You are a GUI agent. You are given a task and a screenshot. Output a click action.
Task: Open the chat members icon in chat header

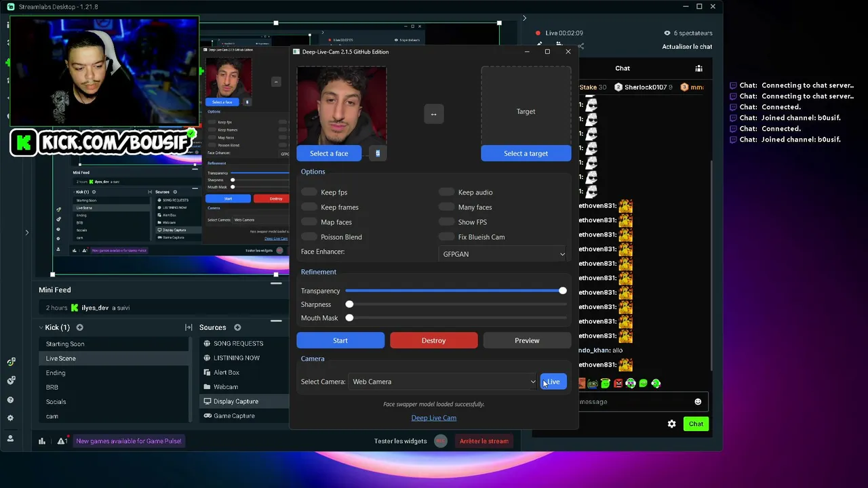(x=698, y=68)
